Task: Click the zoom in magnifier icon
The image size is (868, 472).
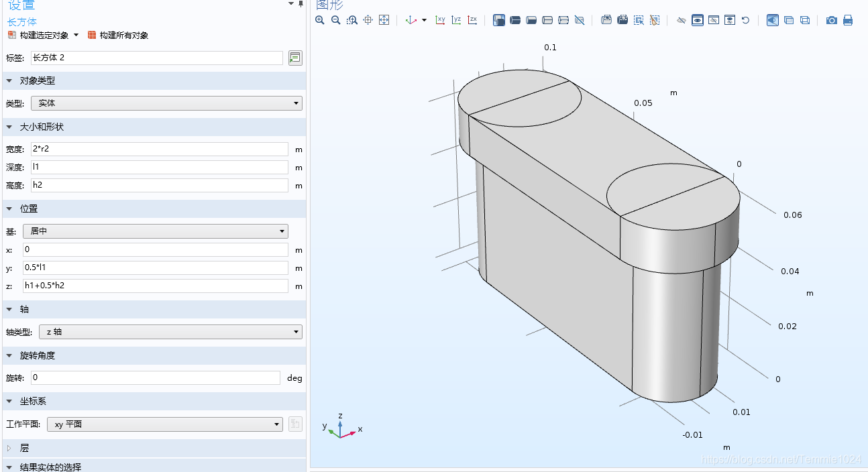Action: click(x=320, y=20)
